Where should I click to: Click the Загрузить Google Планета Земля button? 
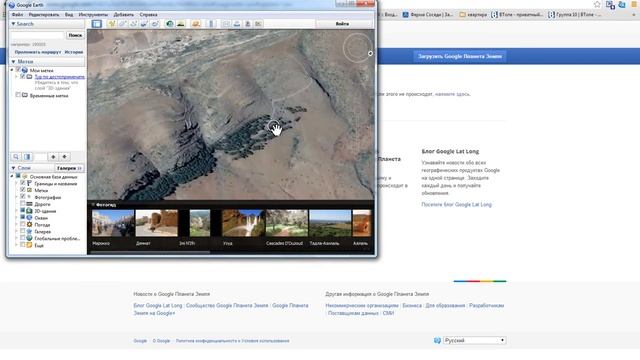pyautogui.click(x=460, y=56)
